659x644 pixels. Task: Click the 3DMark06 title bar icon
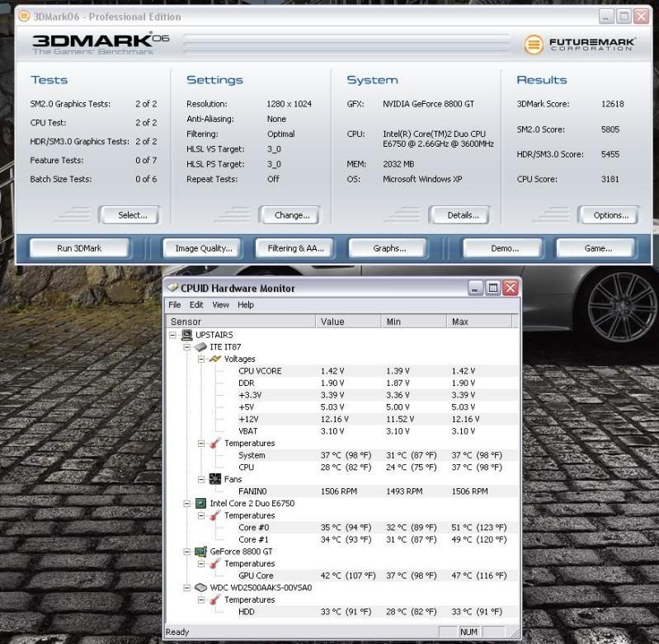(x=24, y=16)
